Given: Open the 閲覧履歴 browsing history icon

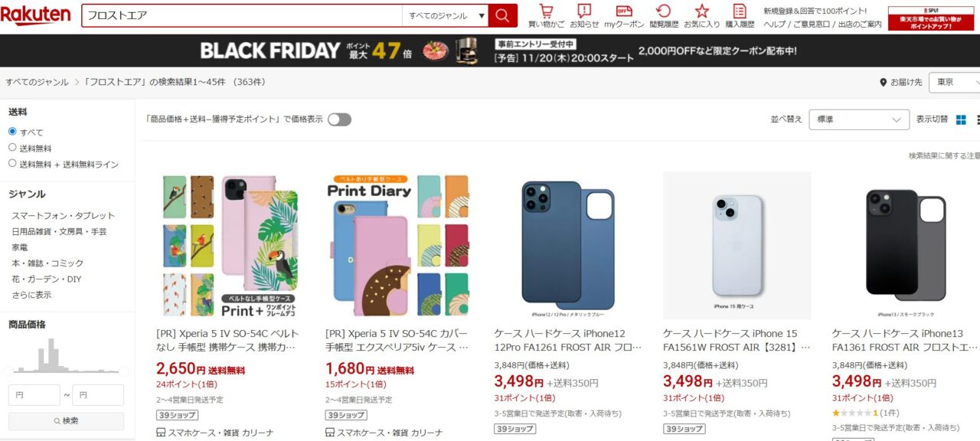Looking at the screenshot, I should tap(664, 15).
